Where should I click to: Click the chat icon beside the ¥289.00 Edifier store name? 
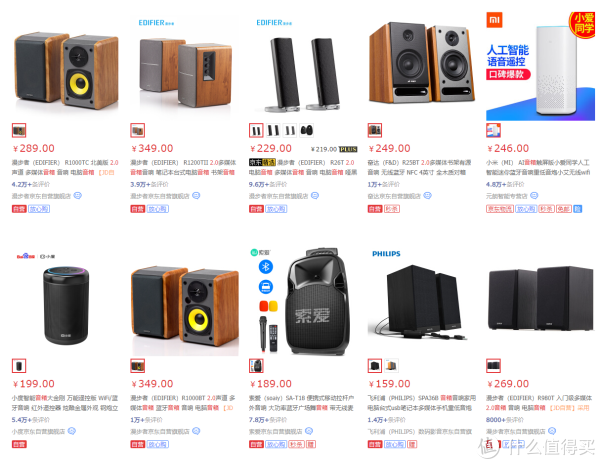[x=78, y=195]
